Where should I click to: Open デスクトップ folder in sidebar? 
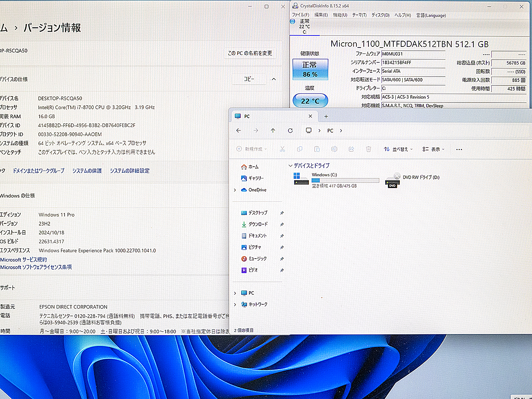click(254, 213)
